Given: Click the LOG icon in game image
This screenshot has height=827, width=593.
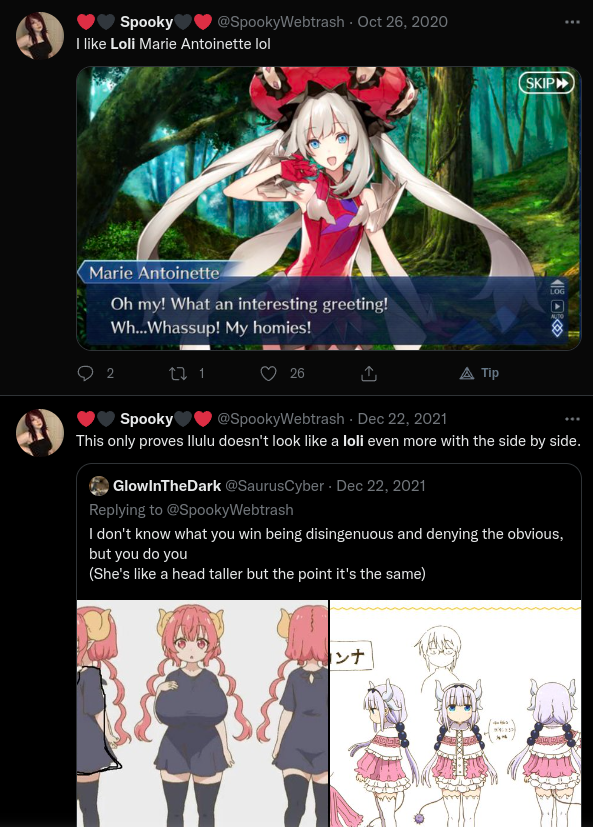Looking at the screenshot, I should coord(557,287).
